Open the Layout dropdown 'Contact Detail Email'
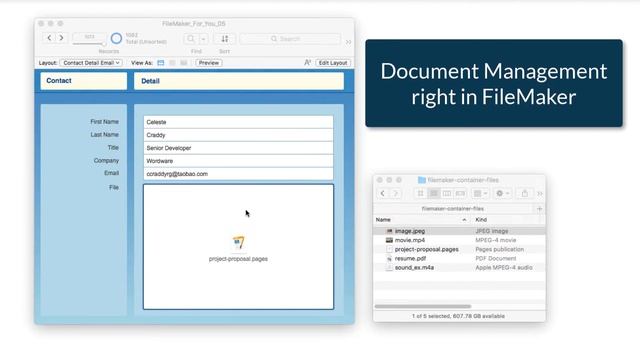The width and height of the screenshot is (640, 360). (91, 63)
